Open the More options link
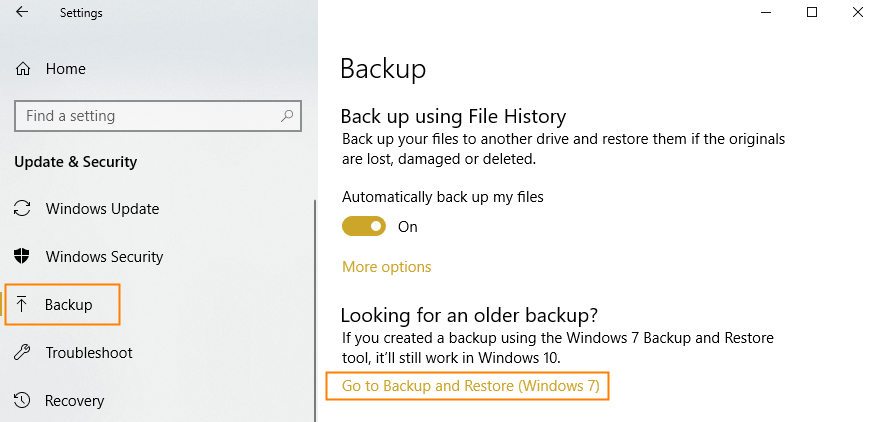 [386, 266]
